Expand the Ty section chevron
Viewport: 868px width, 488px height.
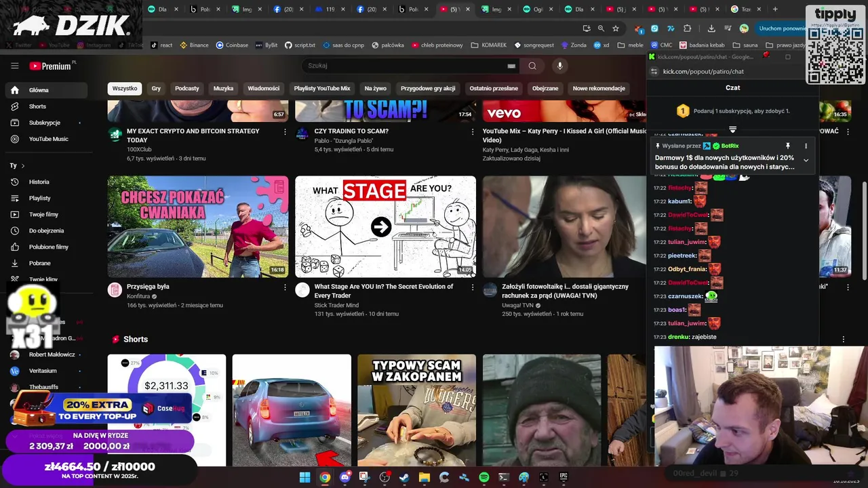tap(23, 165)
